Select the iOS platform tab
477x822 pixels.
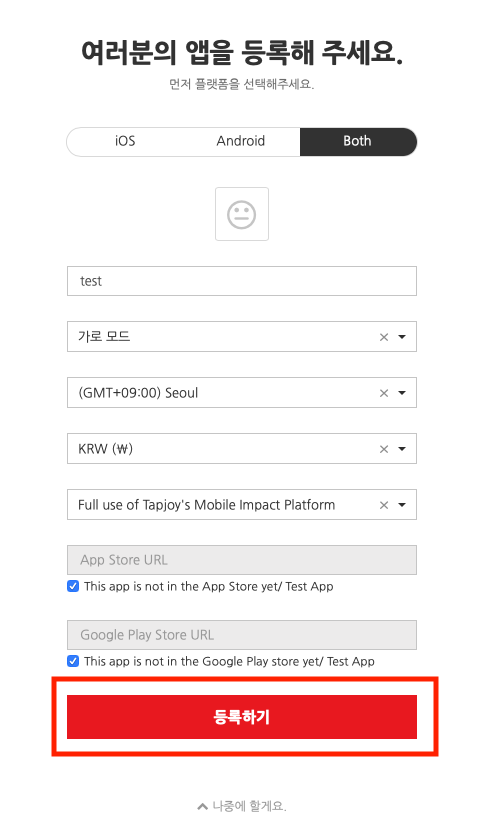click(125, 142)
